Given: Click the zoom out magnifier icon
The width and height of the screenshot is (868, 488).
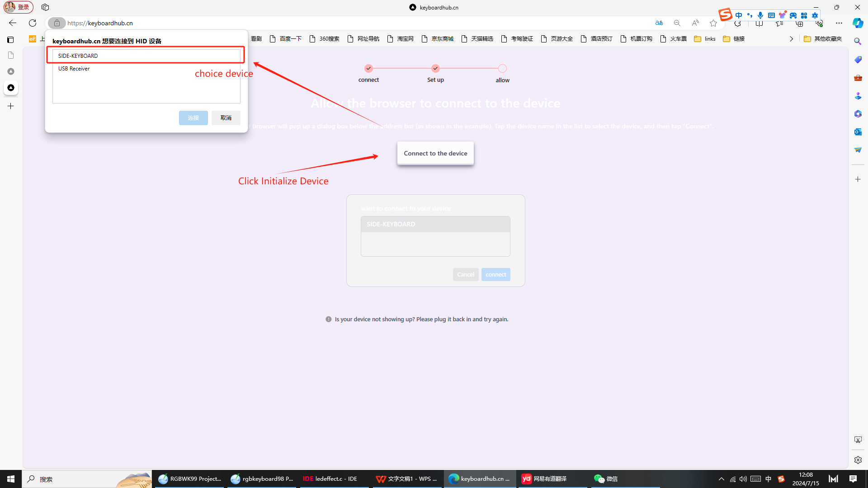Looking at the screenshot, I should click(677, 23).
